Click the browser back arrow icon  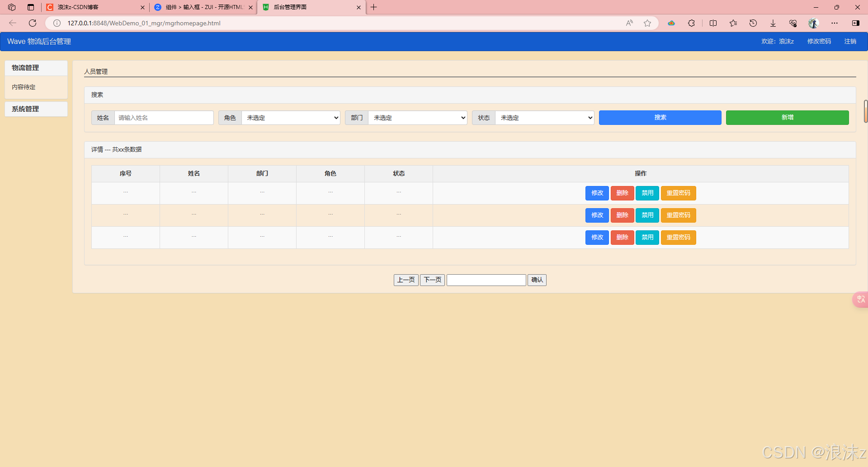coord(13,23)
